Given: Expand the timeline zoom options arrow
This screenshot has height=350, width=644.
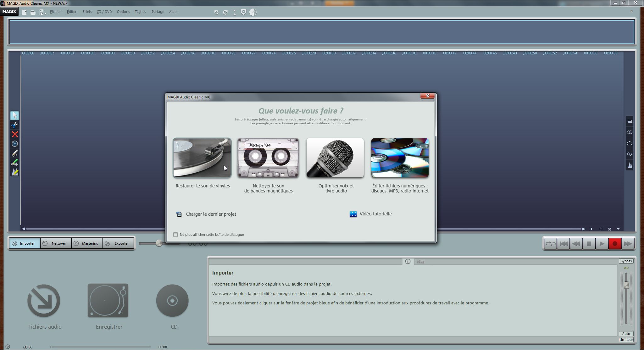Looking at the screenshot, I should tap(618, 229).
